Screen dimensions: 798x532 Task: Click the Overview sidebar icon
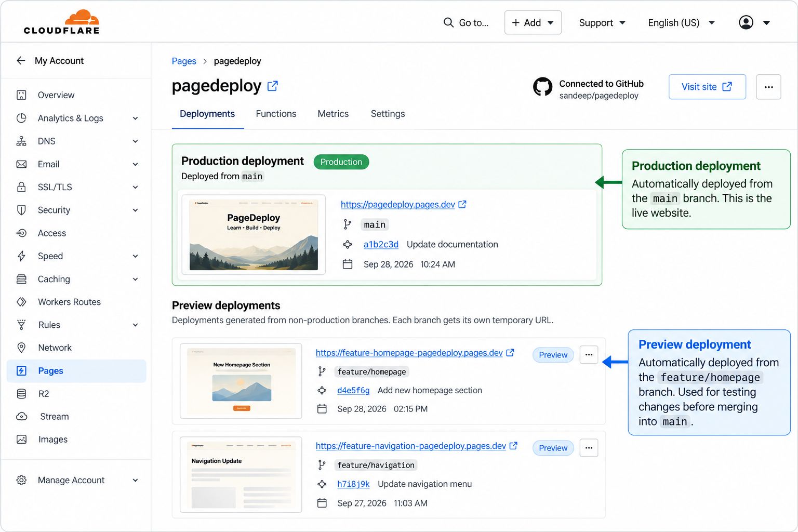click(21, 95)
